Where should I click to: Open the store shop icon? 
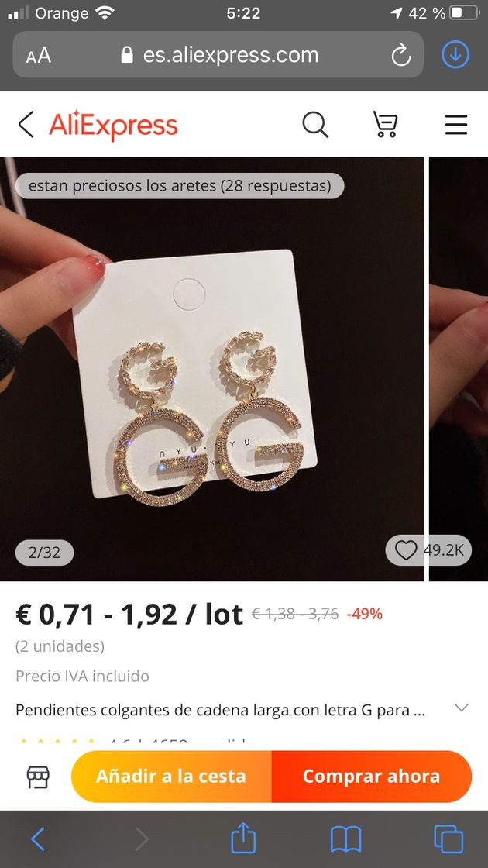tap(38, 777)
